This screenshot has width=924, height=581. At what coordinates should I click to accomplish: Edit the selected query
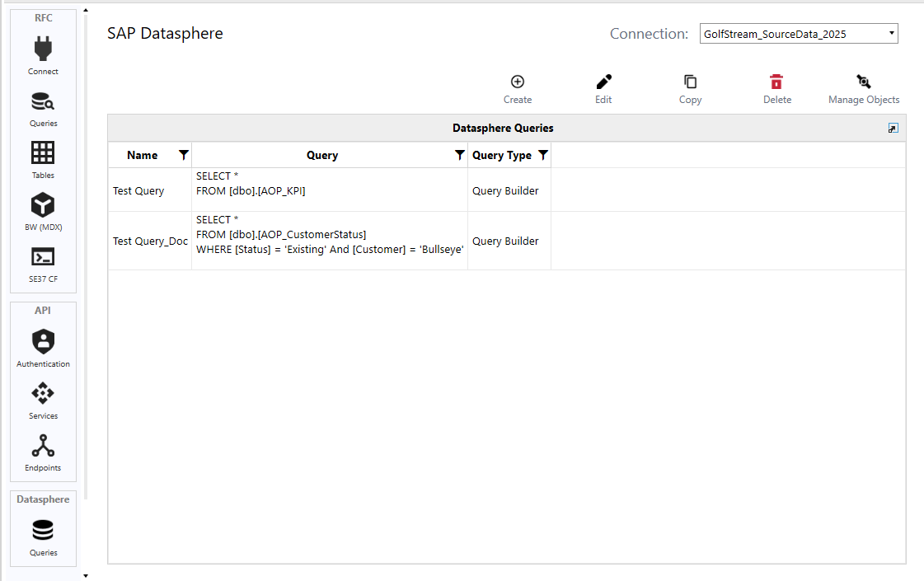click(603, 89)
